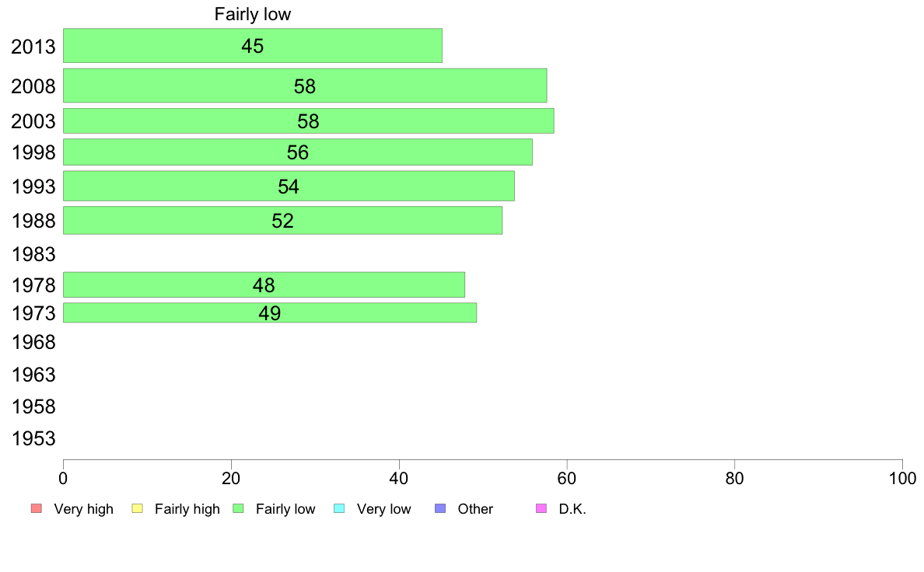Select the 1978 bar showing 48
924x572 pixels.
[264, 284]
